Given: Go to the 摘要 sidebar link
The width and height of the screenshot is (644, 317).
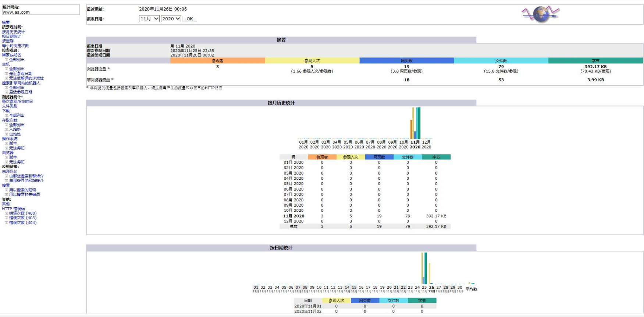Looking at the screenshot, I should [x=6, y=22].
